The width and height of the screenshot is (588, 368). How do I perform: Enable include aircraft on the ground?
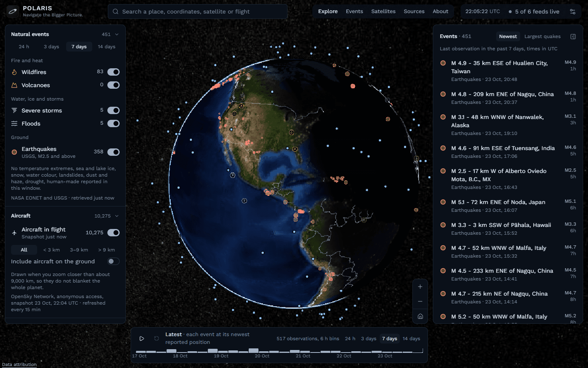(114, 261)
